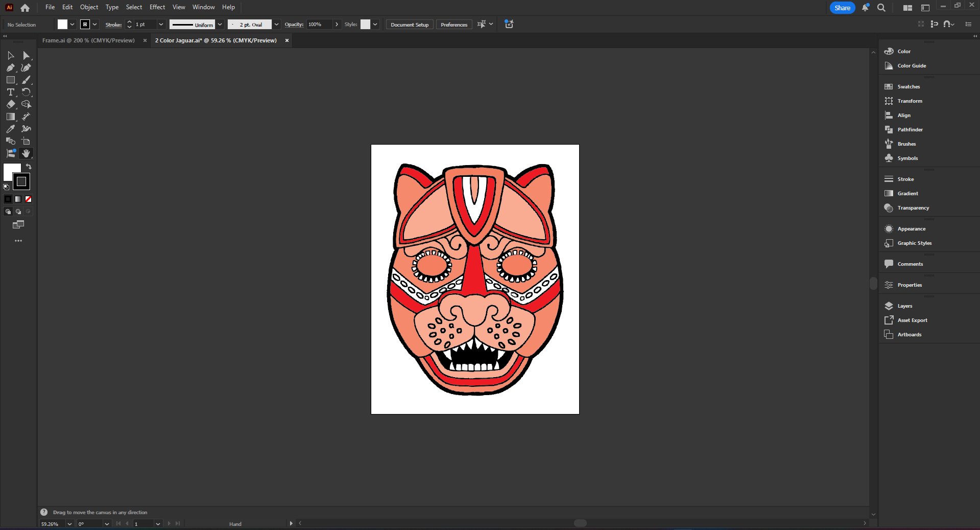This screenshot has width=980, height=530.
Task: Expand the brush definition 2 pt. Oval dropdown
Action: [x=276, y=25]
